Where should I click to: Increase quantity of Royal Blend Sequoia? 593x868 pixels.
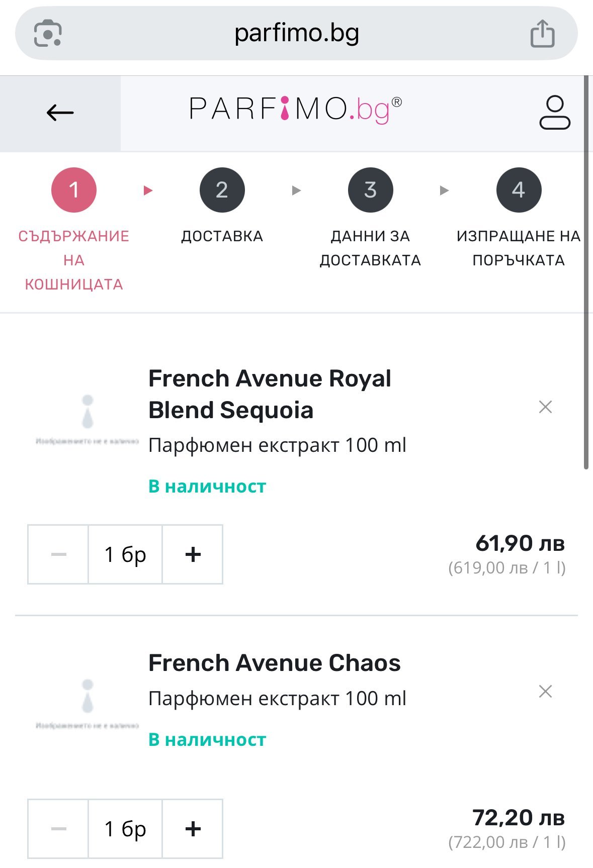pyautogui.click(x=193, y=554)
